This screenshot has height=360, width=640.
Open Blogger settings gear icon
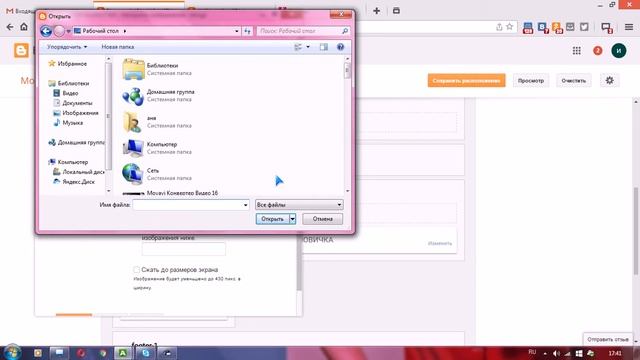click(x=609, y=80)
